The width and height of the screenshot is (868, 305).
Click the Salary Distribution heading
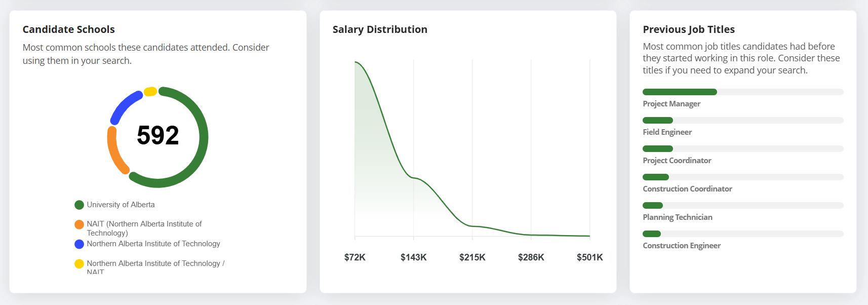(380, 29)
